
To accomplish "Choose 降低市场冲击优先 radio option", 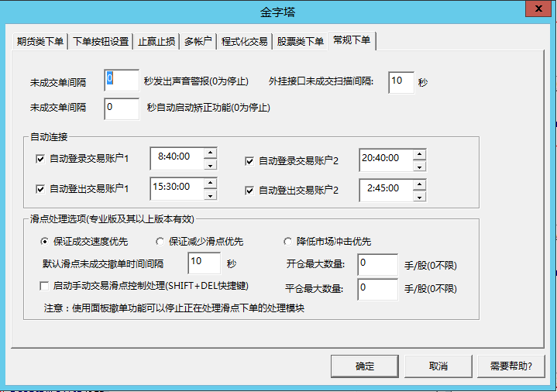I will [289, 241].
